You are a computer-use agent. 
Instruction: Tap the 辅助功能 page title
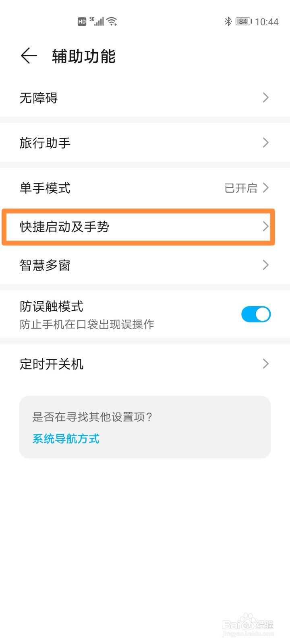point(84,56)
